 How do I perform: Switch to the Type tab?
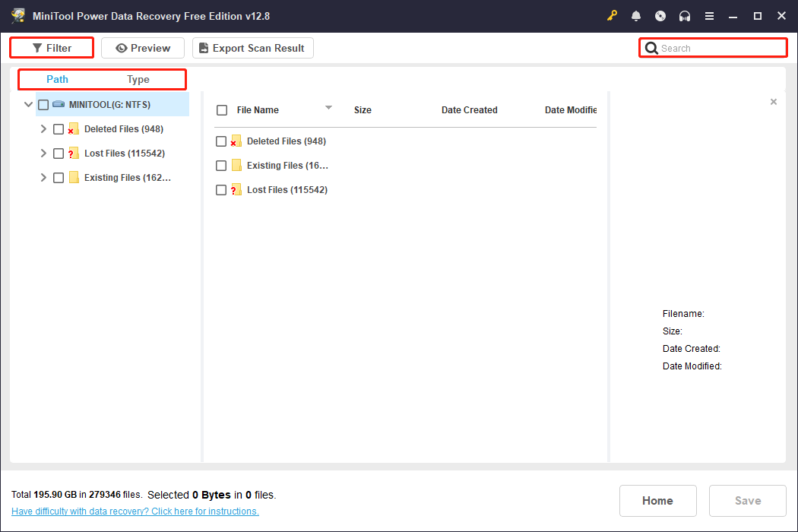coord(138,79)
